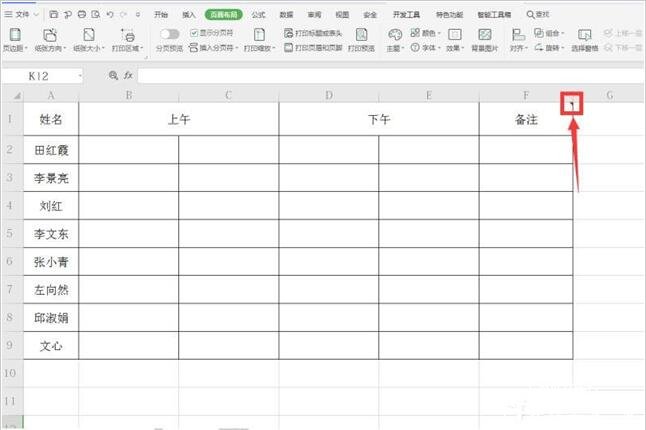Switch to the 视图 tab
The height and width of the screenshot is (430, 646).
pyautogui.click(x=342, y=14)
